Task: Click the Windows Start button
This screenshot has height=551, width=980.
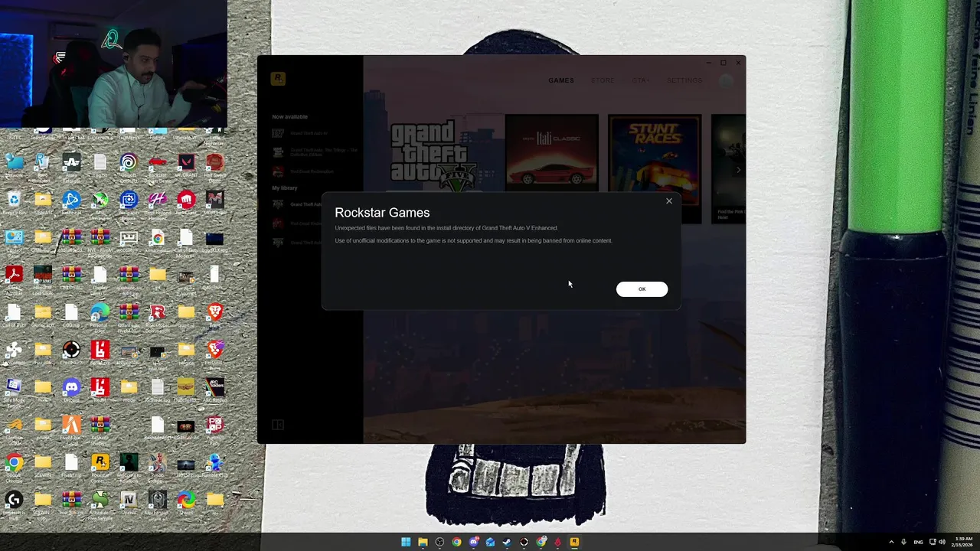Action: click(406, 542)
